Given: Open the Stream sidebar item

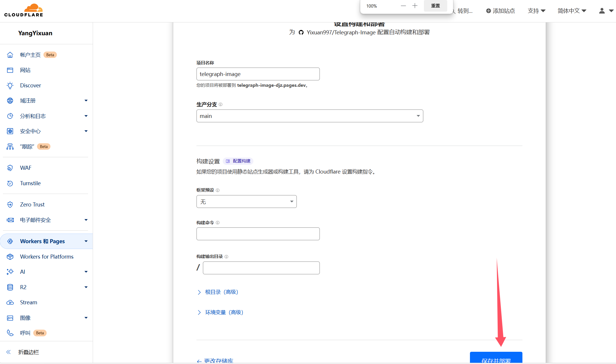Looking at the screenshot, I should click(29, 302).
